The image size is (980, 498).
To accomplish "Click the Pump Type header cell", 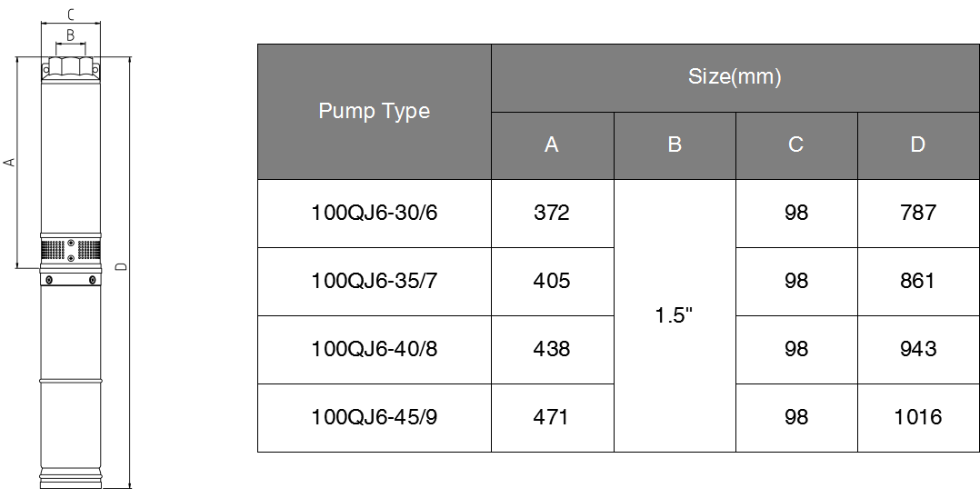I will [375, 112].
